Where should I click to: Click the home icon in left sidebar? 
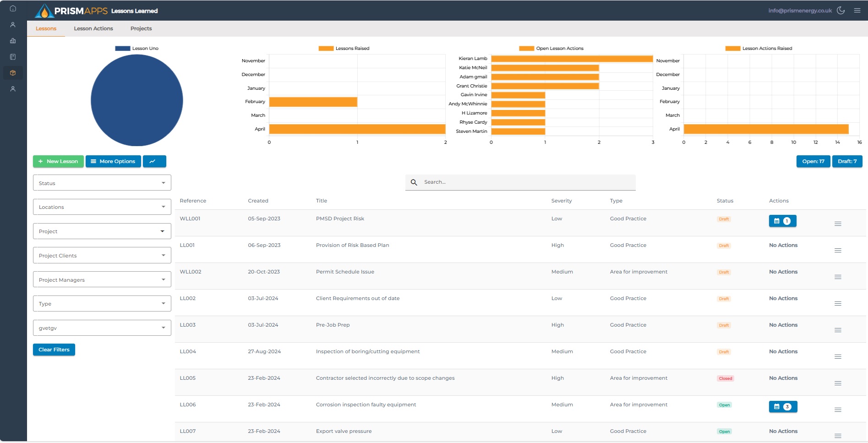pos(13,8)
